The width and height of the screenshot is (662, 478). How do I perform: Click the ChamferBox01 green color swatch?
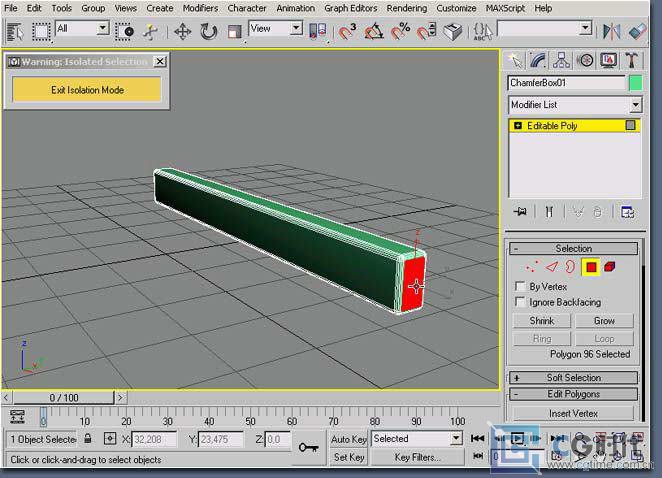pos(635,83)
